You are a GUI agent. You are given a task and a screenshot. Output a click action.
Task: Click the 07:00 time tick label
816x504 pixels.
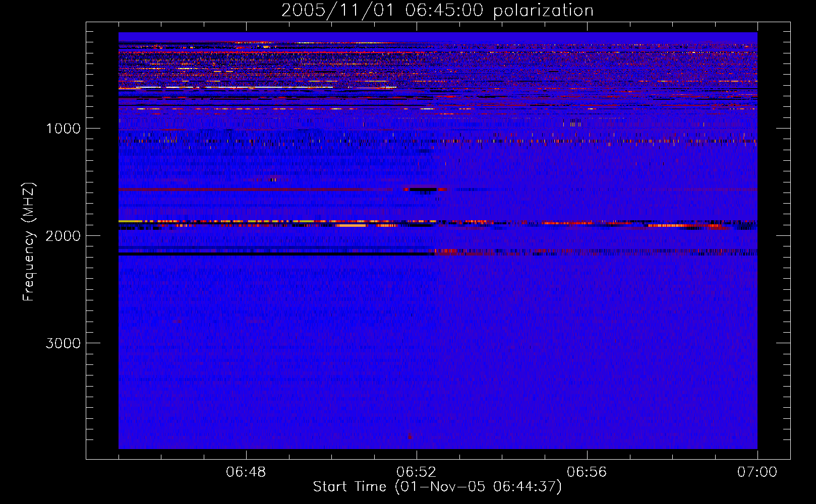click(x=757, y=472)
